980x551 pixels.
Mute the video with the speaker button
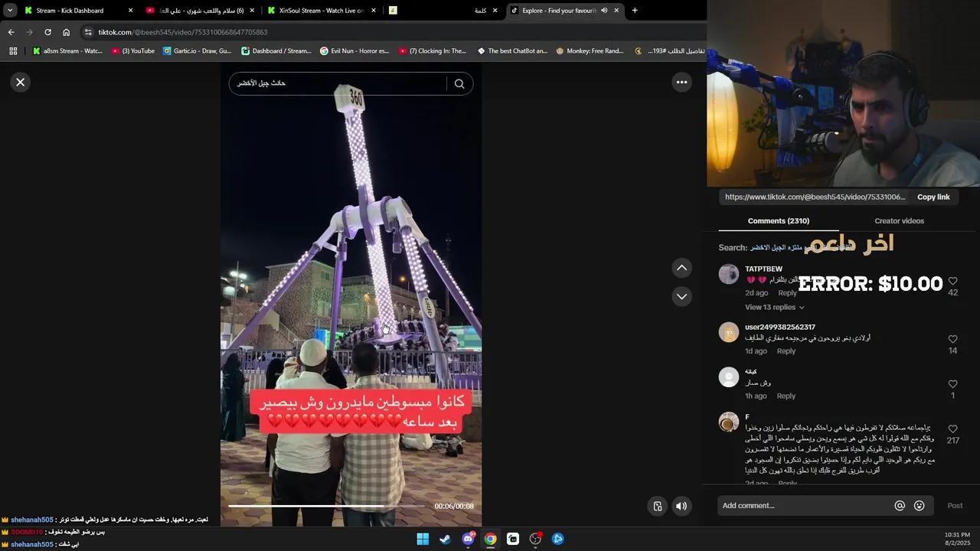click(681, 506)
